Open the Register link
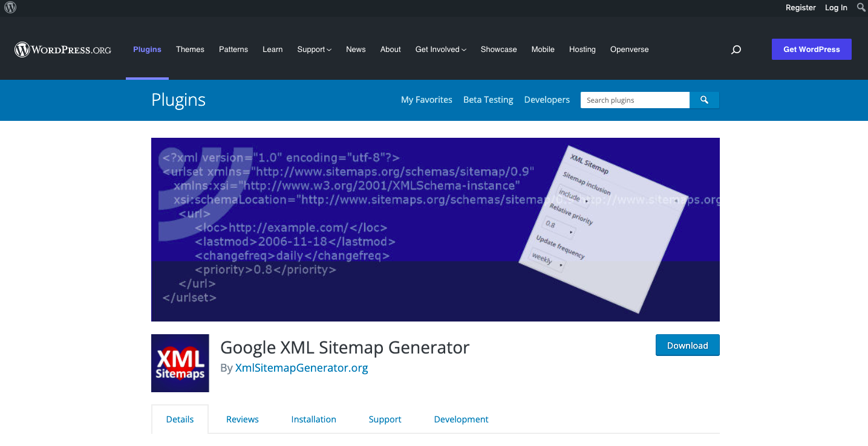Viewport: 868px width, 446px height. 801,8
